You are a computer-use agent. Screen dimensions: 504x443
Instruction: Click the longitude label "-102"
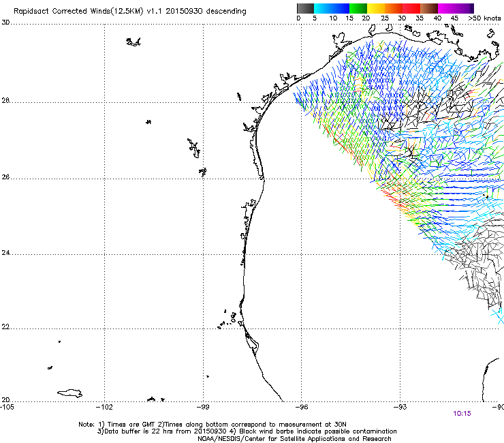[104, 407]
